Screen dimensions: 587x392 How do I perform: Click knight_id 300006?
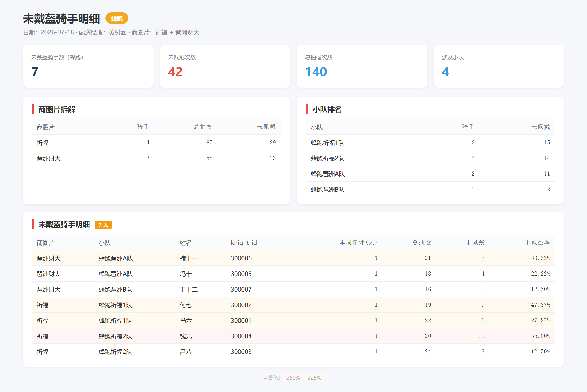click(241, 258)
